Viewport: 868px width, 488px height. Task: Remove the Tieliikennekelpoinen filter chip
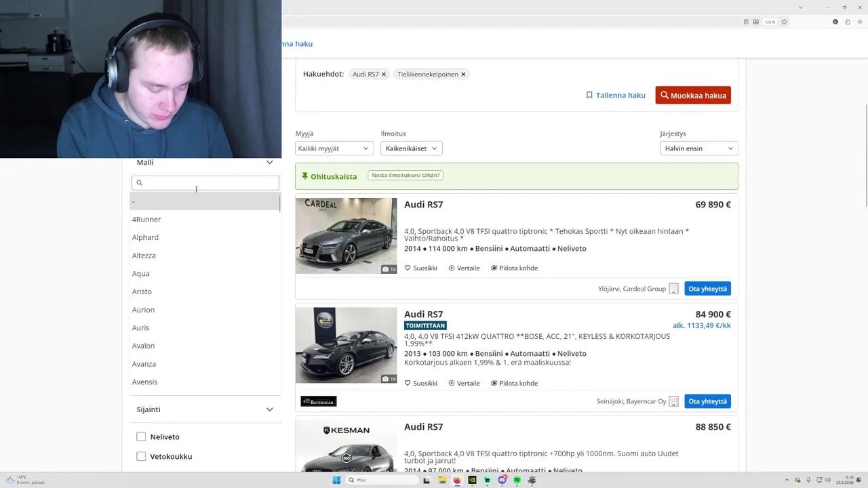tap(463, 75)
